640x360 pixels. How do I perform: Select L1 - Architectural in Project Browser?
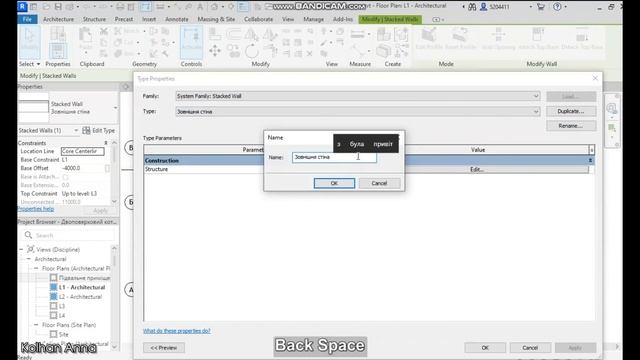click(x=82, y=287)
